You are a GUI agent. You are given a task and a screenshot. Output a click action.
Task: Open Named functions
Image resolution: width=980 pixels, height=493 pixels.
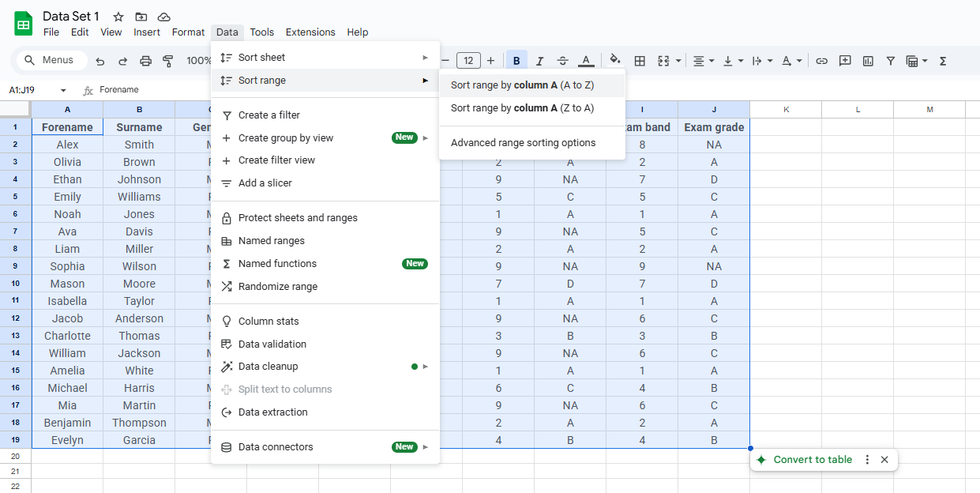pyautogui.click(x=325, y=264)
